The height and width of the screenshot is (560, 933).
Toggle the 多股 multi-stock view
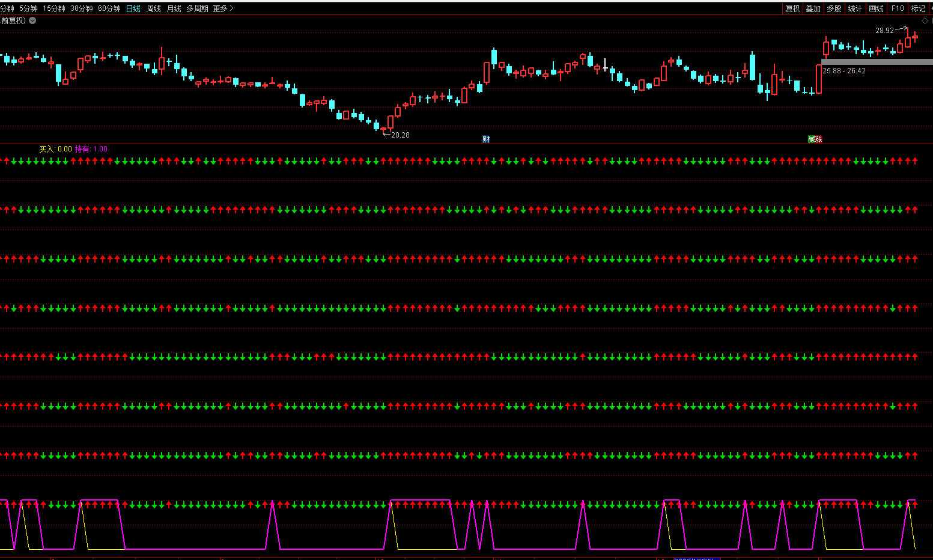coord(834,8)
